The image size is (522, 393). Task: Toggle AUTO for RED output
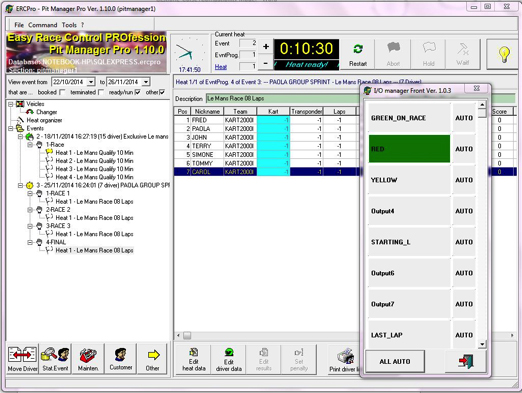coord(464,149)
